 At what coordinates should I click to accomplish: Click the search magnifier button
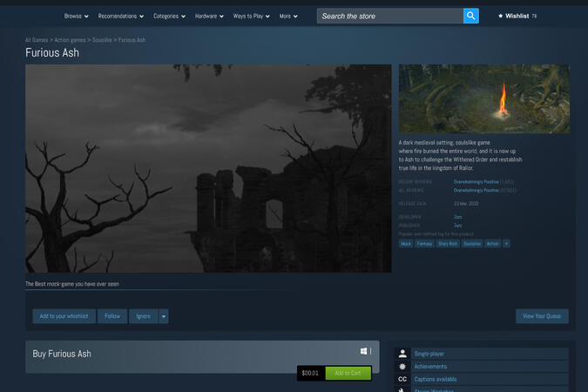click(471, 17)
